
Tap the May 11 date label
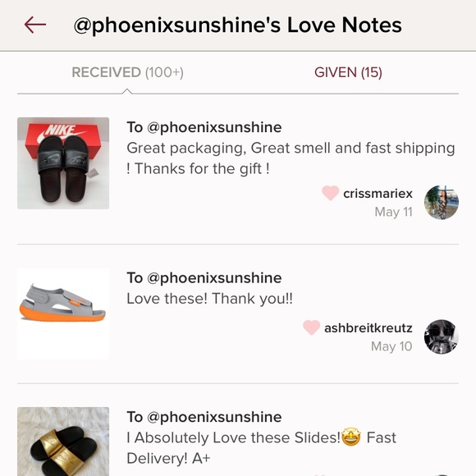tap(393, 212)
